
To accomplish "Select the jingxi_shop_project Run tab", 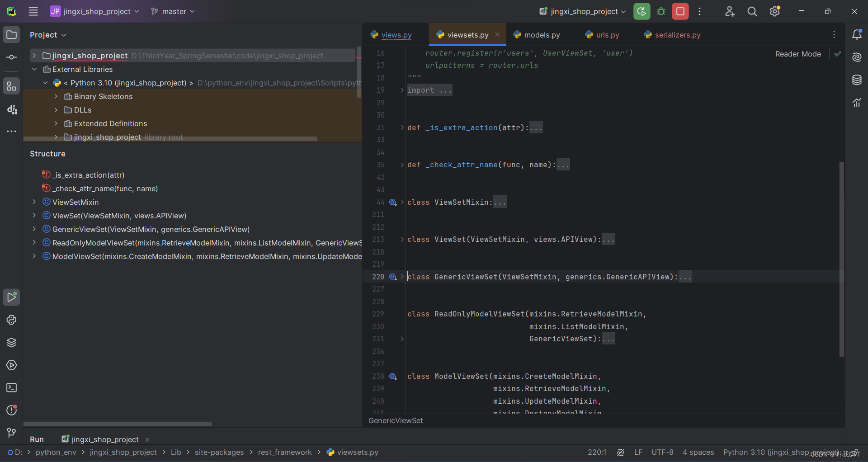I will click(x=100, y=439).
